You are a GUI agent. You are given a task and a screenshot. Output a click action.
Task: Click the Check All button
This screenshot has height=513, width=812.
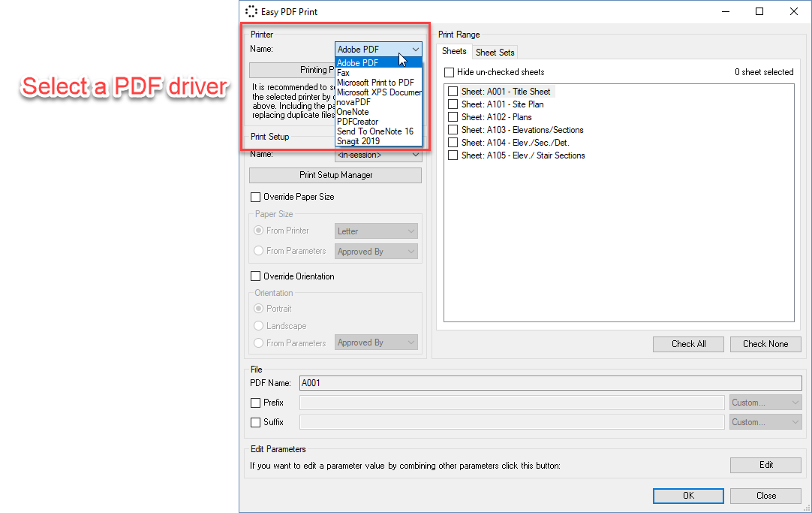[x=688, y=344]
